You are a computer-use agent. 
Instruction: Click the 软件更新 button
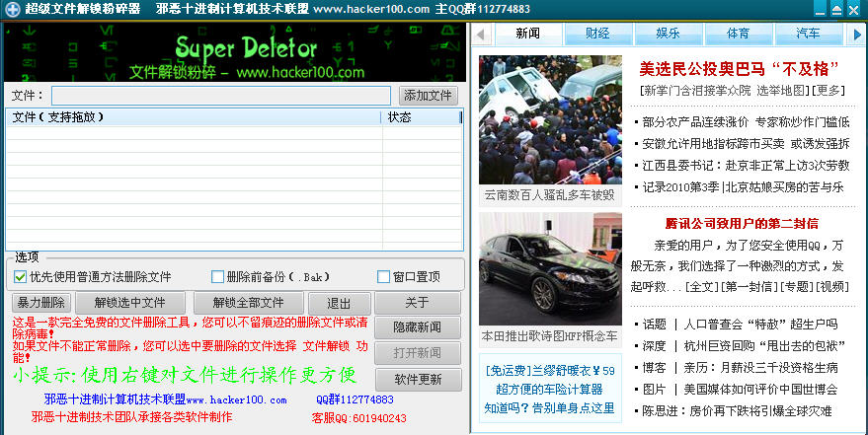[x=418, y=380]
